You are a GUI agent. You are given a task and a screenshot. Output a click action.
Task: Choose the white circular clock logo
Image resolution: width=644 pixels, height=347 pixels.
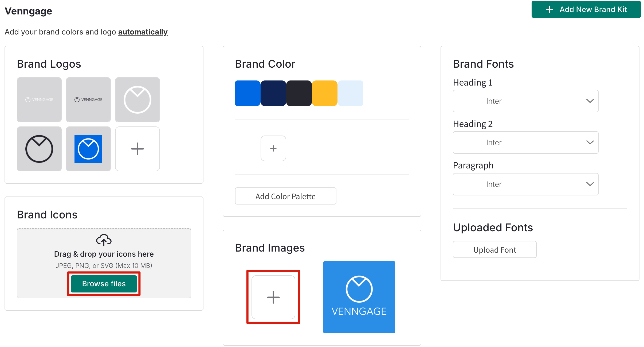(137, 99)
